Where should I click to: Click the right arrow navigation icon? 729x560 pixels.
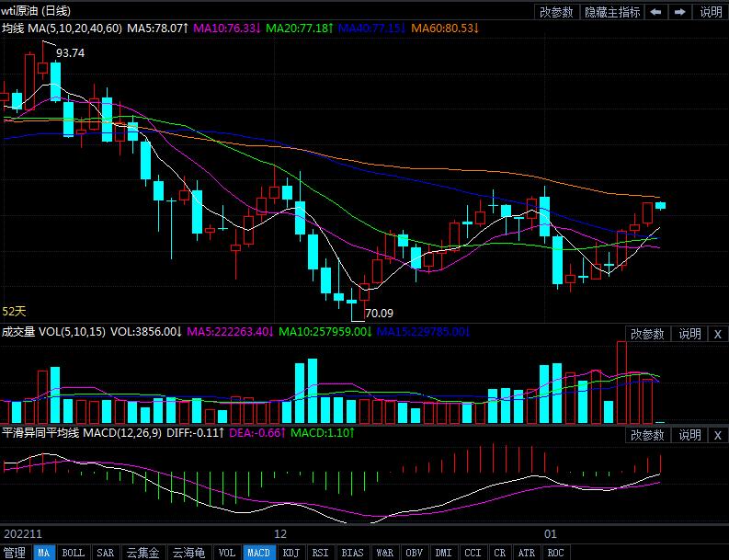pyautogui.click(x=680, y=12)
